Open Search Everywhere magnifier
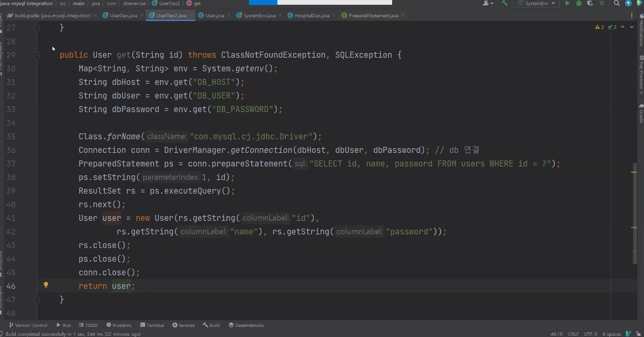This screenshot has height=337, width=644. coord(616,4)
